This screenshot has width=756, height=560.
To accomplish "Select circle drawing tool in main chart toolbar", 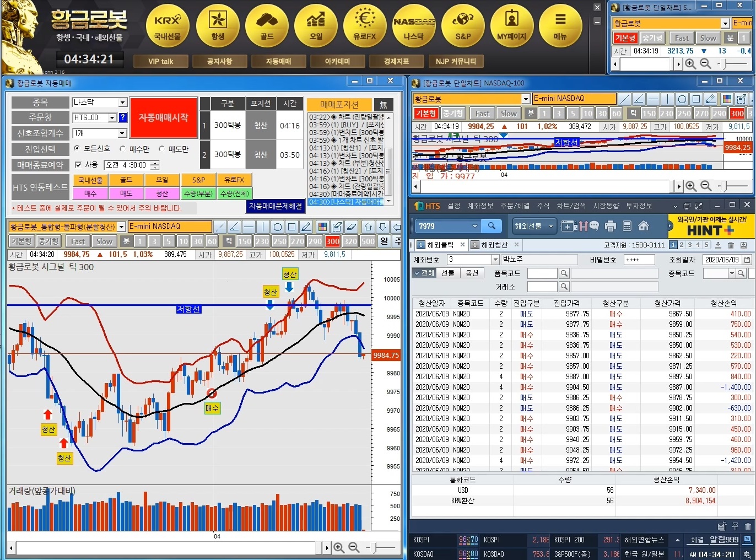I will (278, 227).
